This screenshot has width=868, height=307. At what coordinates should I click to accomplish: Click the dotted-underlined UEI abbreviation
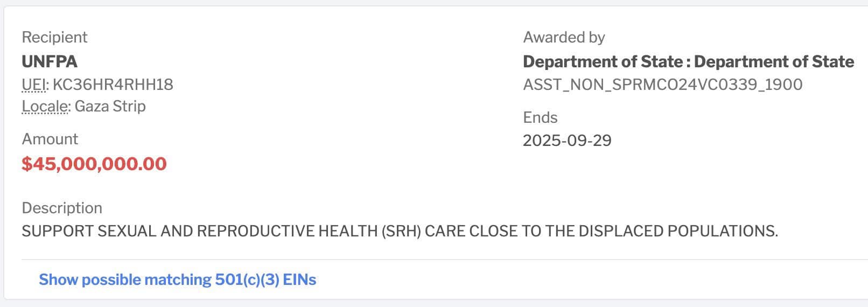pyautogui.click(x=34, y=85)
